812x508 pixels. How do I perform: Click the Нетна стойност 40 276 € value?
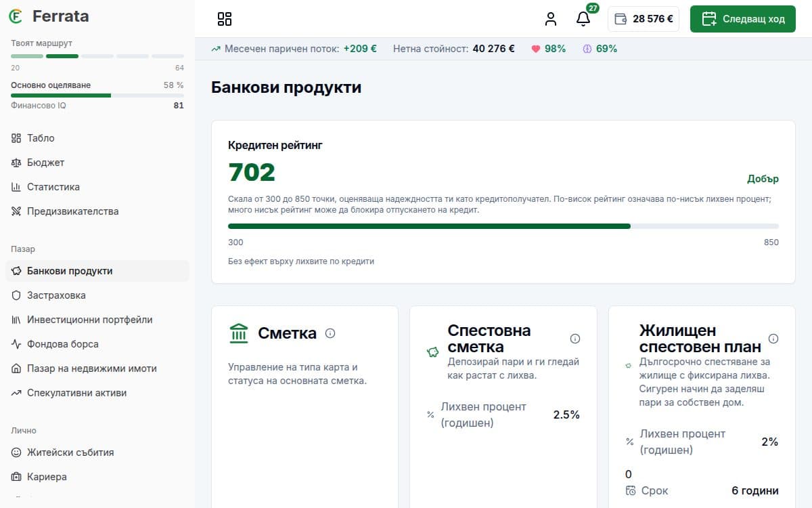pos(493,49)
